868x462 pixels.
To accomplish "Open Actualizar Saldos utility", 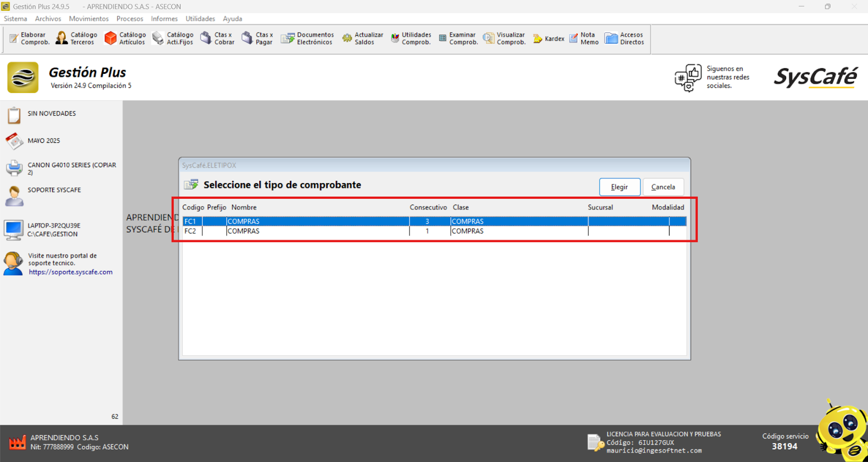I will (347, 39).
